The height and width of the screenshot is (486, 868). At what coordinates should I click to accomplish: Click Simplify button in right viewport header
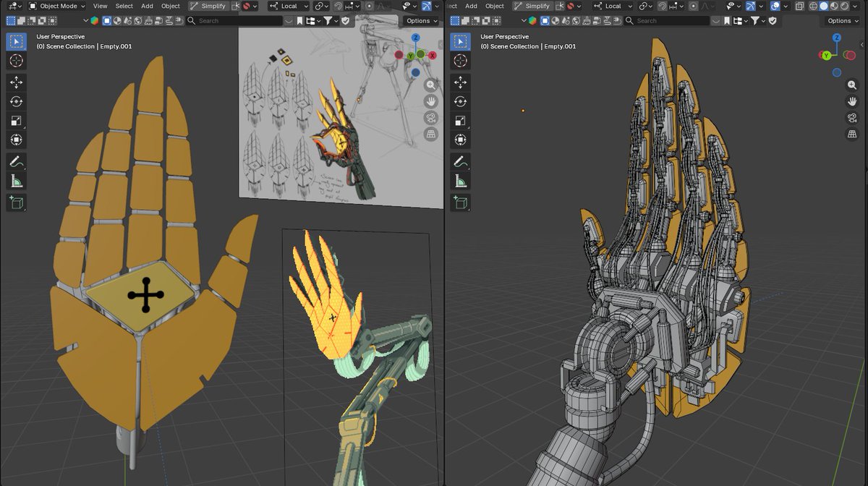(x=532, y=6)
